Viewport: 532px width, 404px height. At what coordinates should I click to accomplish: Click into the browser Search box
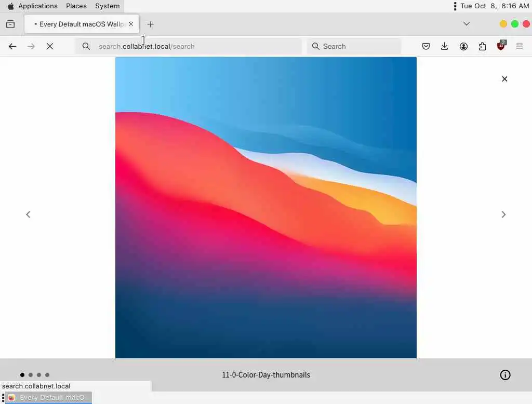(x=354, y=46)
